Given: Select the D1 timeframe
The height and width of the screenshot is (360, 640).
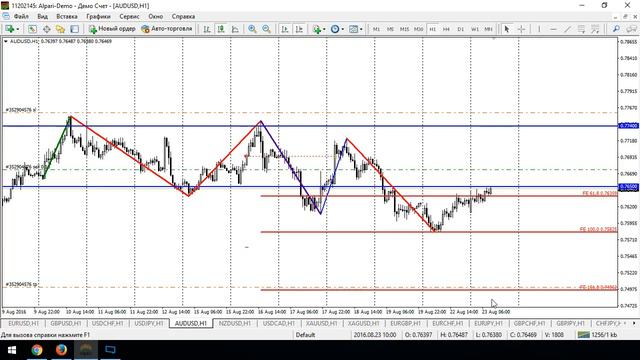Looking at the screenshot, I should tap(460, 29).
